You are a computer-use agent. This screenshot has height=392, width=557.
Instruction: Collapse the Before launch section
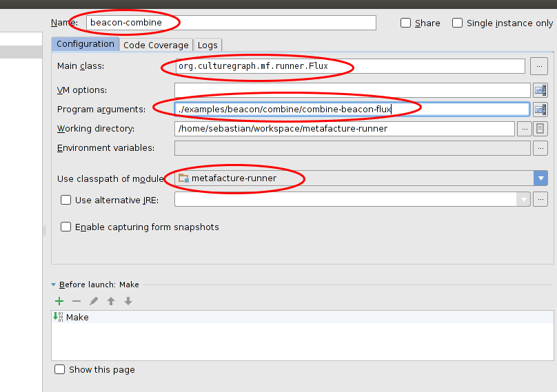coord(54,285)
